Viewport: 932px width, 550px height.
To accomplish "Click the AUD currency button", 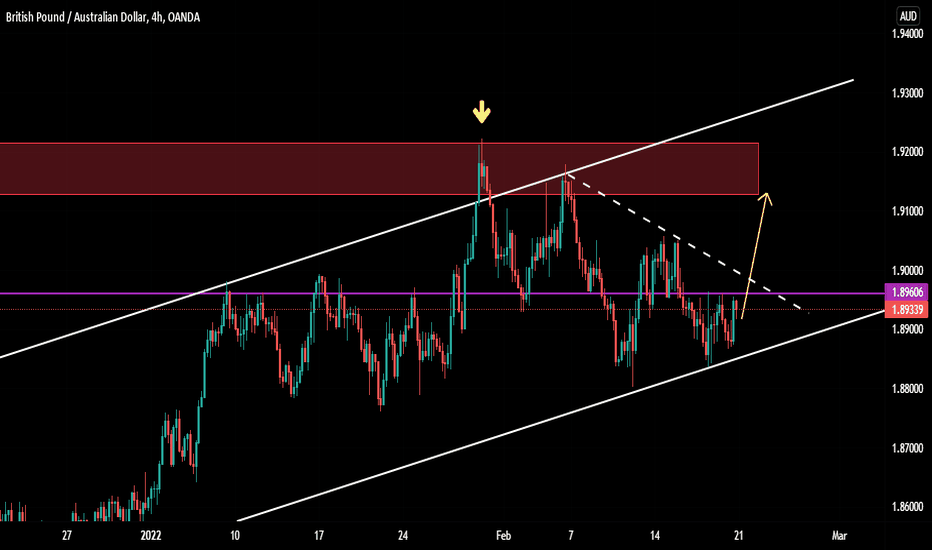I will pos(908,16).
